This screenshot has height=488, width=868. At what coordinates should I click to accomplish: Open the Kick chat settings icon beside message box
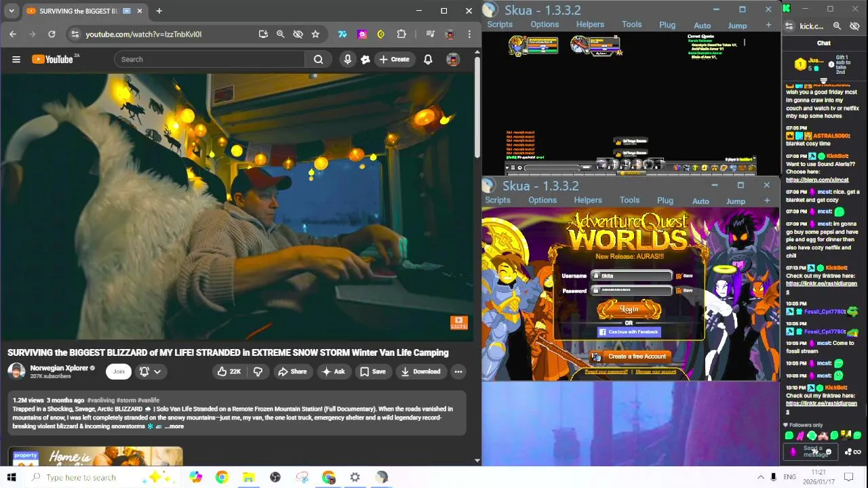[x=848, y=452]
